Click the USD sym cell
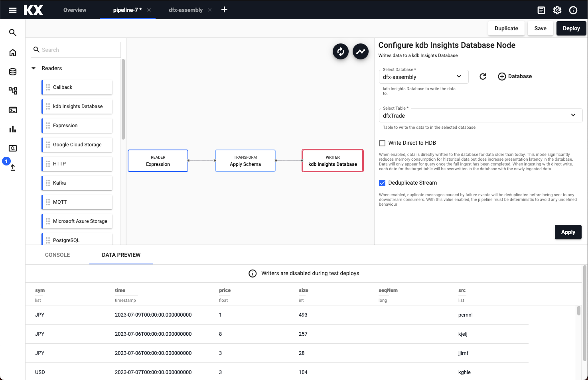 [40, 372]
